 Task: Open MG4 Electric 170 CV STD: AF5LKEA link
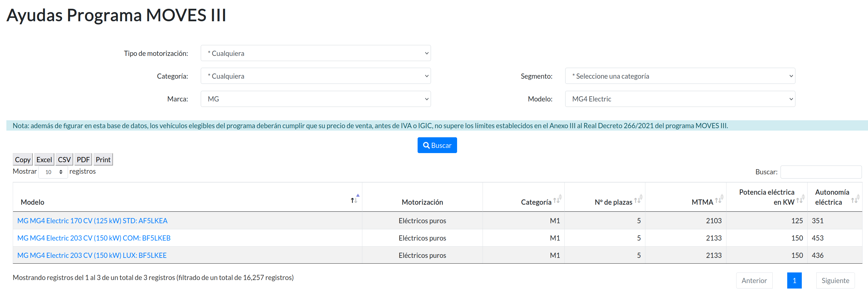pos(92,221)
